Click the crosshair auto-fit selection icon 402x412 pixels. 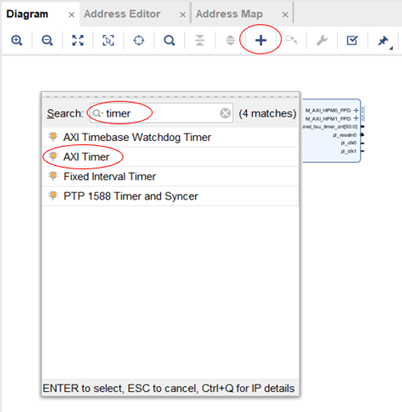(139, 40)
